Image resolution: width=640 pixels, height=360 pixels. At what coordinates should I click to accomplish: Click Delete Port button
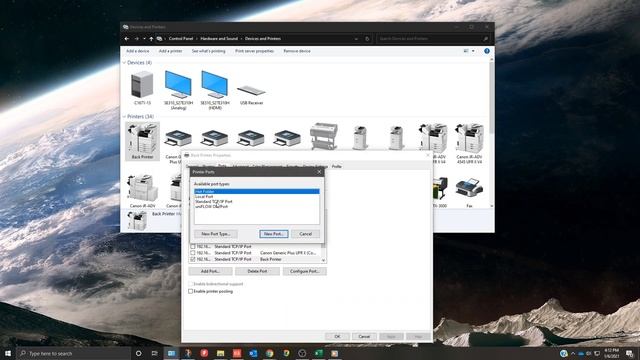coord(257,271)
